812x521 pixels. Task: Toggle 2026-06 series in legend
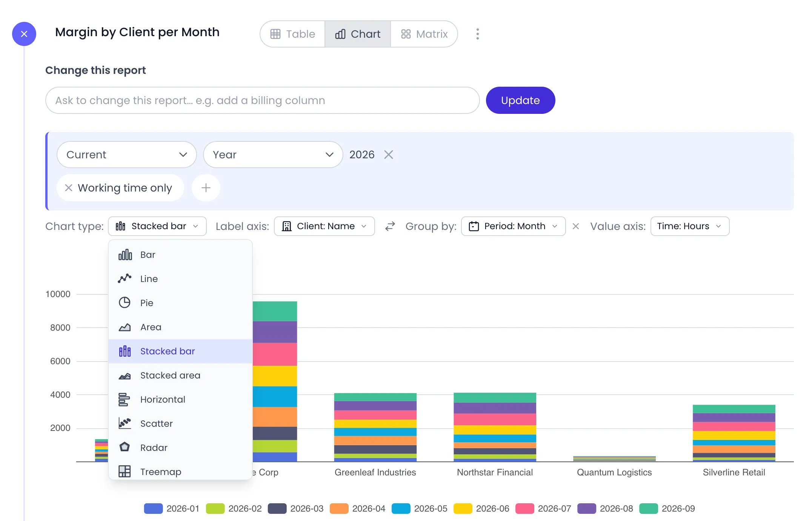tap(481, 509)
